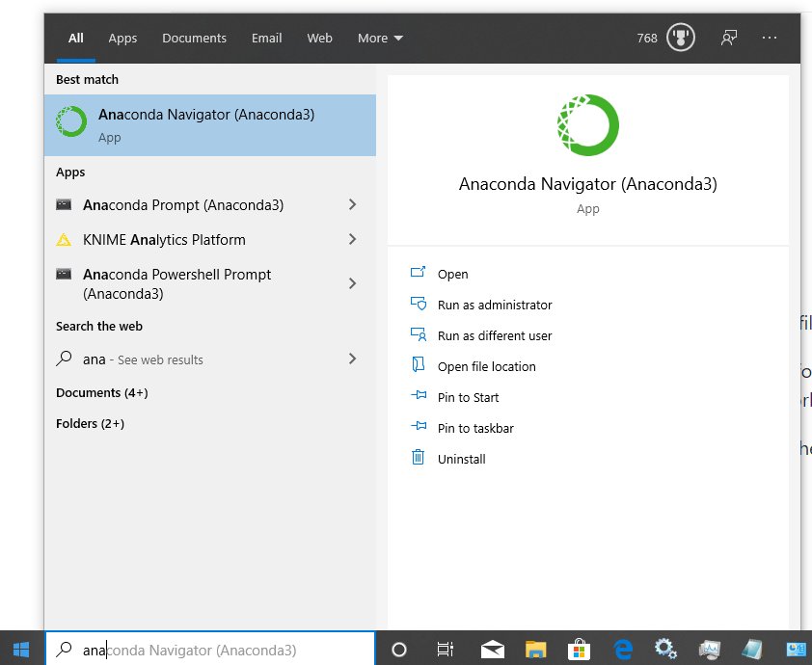This screenshot has height=665, width=812.
Task: Select the Anaconda Prompt (Anaconda3) result
Action: point(210,205)
